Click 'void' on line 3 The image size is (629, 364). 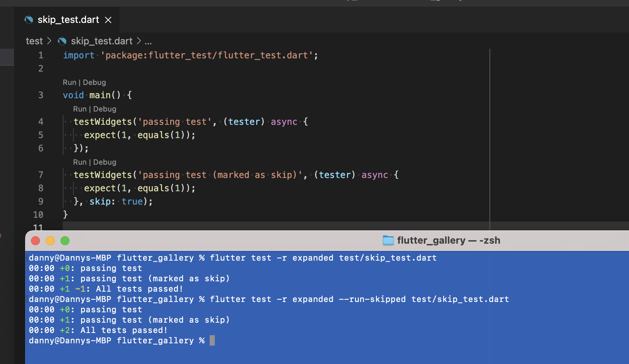click(x=73, y=95)
